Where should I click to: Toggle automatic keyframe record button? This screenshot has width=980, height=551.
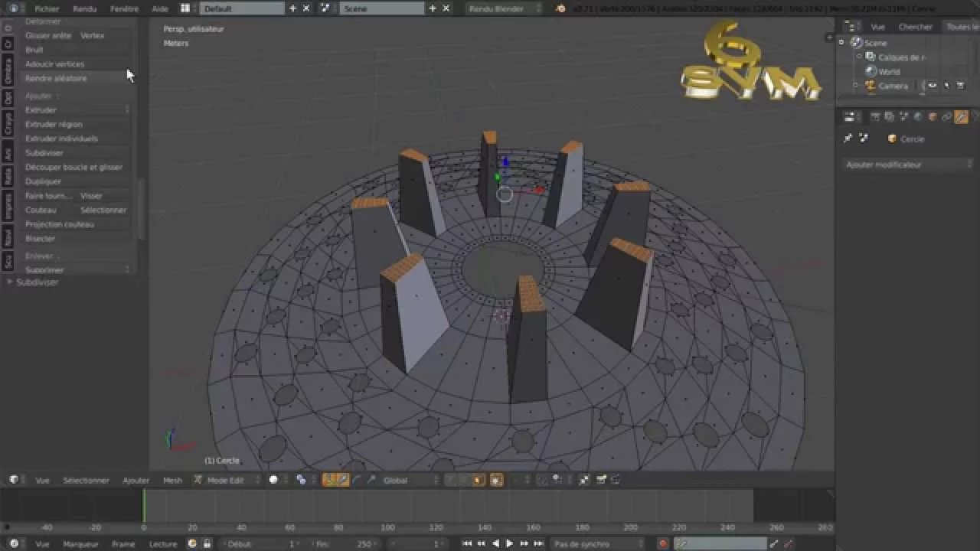(663, 543)
